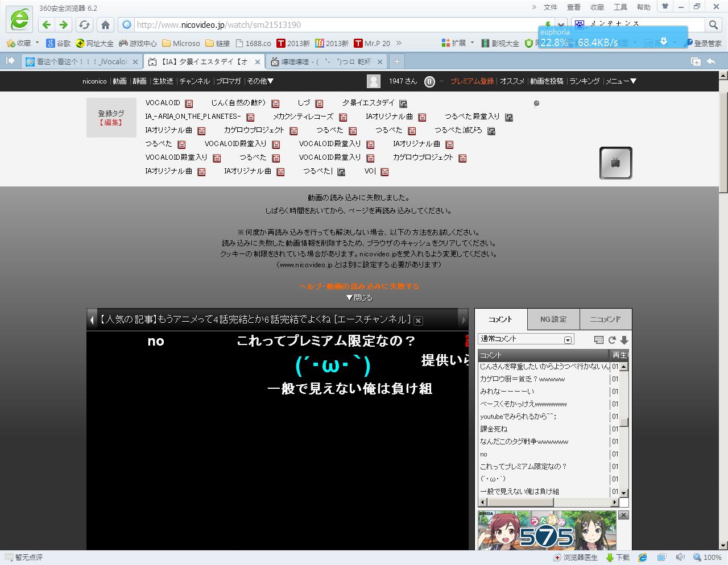Click the user avatar icon in header
The width and height of the screenshot is (728, 565).
point(374,81)
